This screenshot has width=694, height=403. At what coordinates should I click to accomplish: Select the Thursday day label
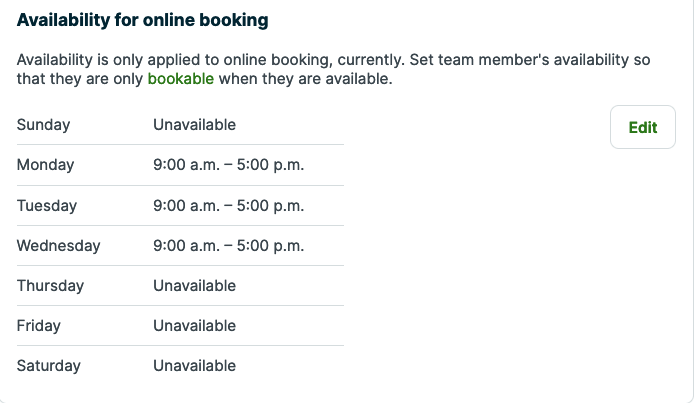(x=50, y=285)
